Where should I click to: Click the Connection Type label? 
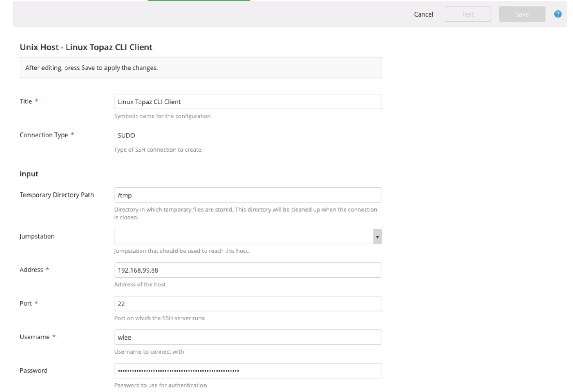[x=44, y=135]
